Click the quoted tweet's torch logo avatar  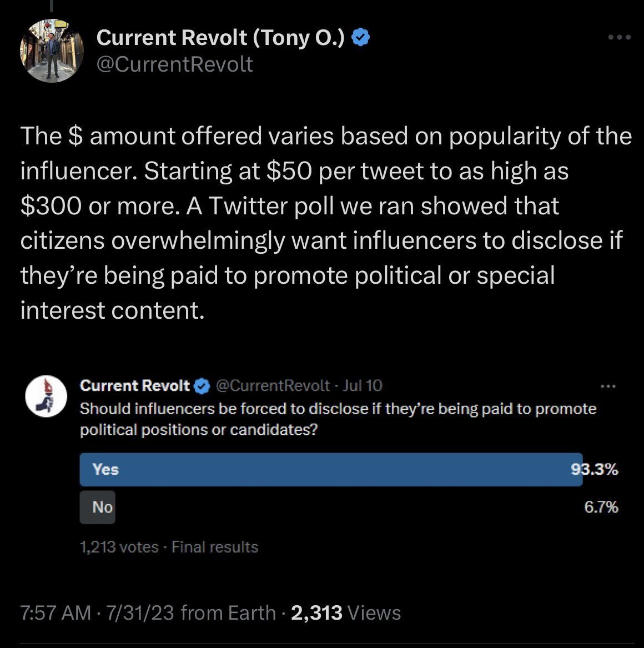coord(47,396)
